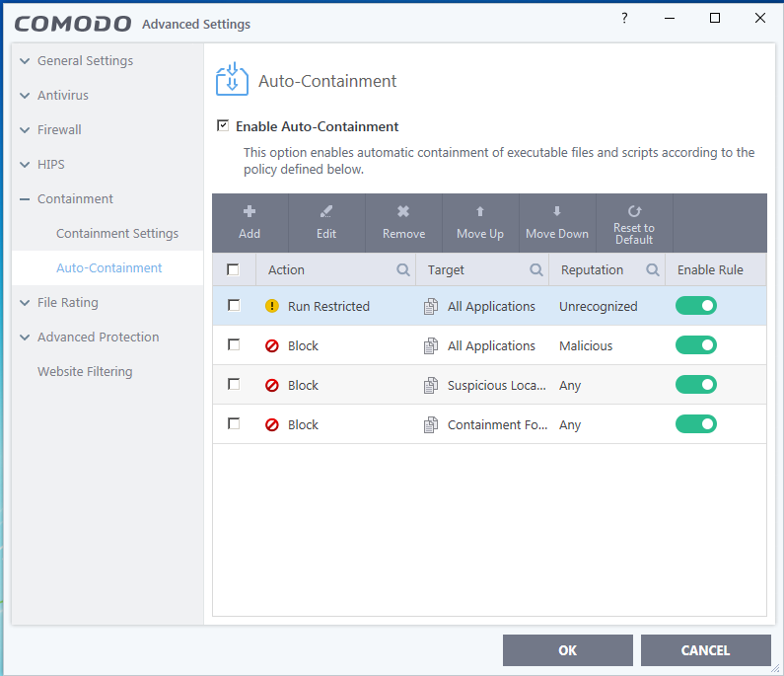The image size is (784, 676).
Task: Expand the General Settings section
Action: (25, 61)
